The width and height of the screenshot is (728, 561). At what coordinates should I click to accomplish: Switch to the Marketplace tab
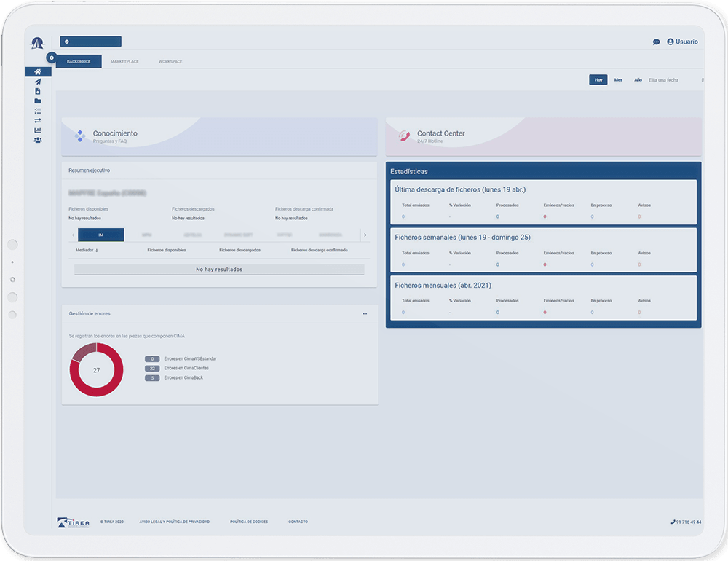pyautogui.click(x=124, y=62)
